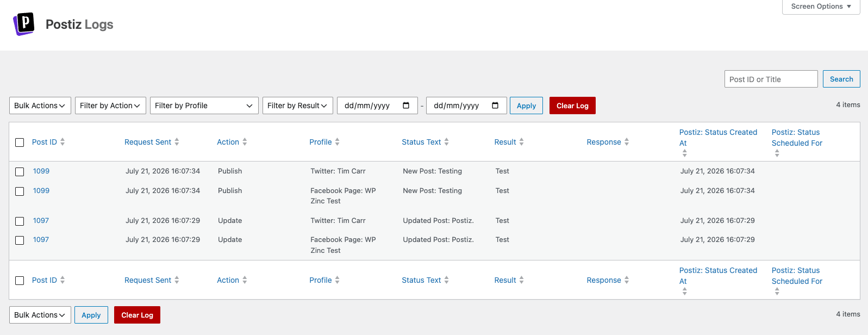This screenshot has width=868, height=335.
Task: Sort by top Request Sent column header
Action: click(x=148, y=142)
